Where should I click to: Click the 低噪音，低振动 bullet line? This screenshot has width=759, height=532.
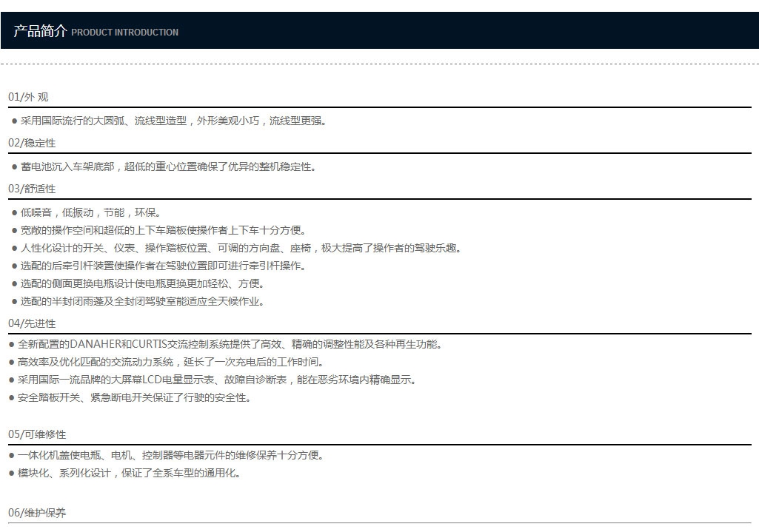86,212
